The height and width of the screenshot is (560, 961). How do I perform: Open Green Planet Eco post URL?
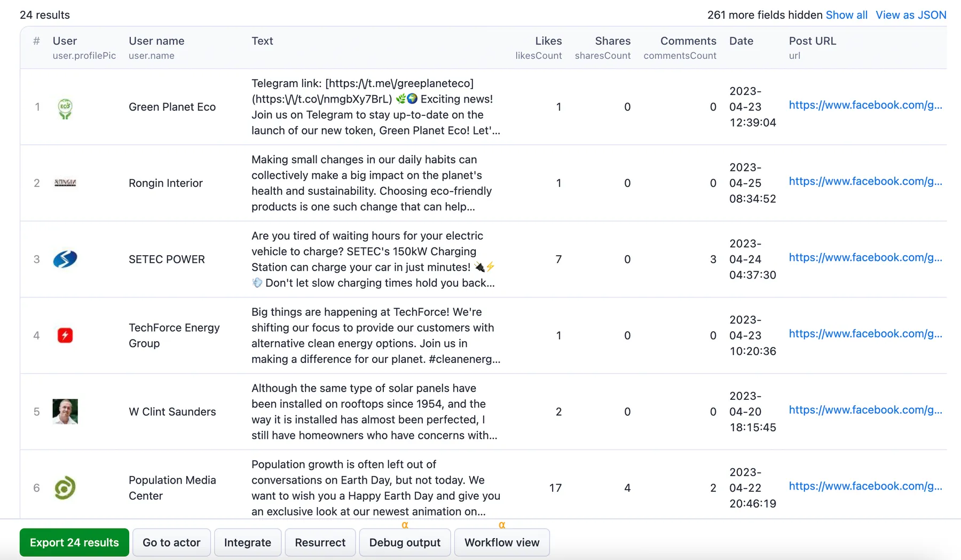(865, 105)
